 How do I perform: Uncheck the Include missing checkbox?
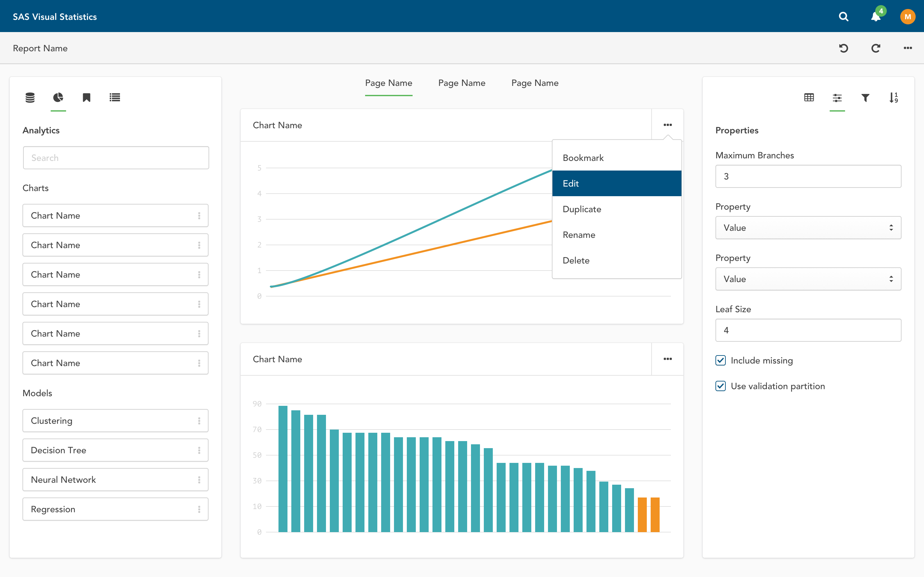coord(721,360)
